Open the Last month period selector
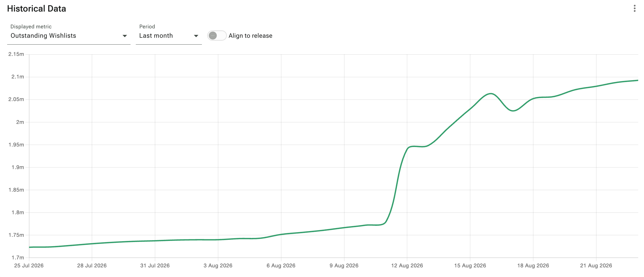Screen dimensions: 644x277 (169, 36)
